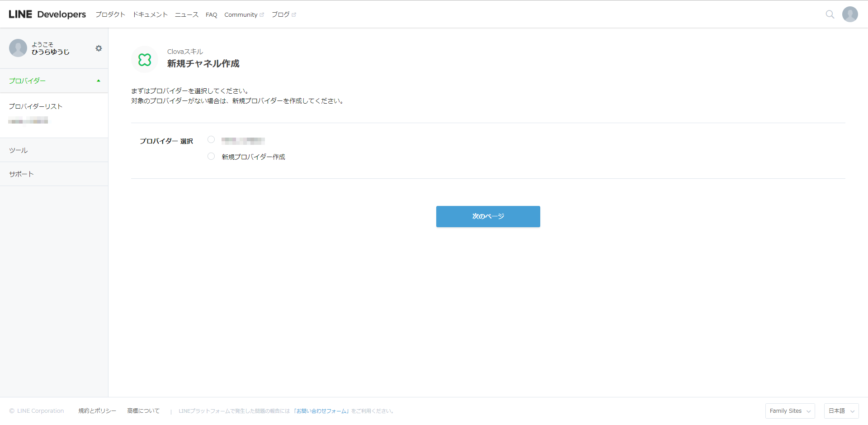
Task: Open the 商標について footer link
Action: coord(143,411)
